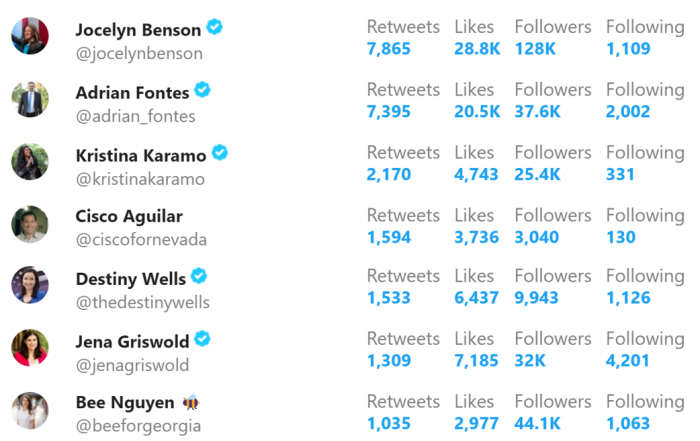Click the @ciscofornevada handle
700x441 pixels.
142,240
